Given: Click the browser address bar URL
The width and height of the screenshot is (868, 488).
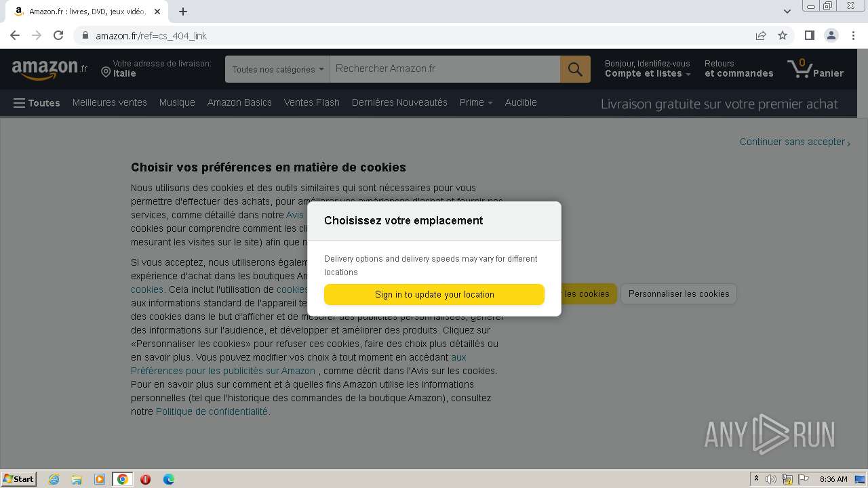Looking at the screenshot, I should tap(151, 36).
